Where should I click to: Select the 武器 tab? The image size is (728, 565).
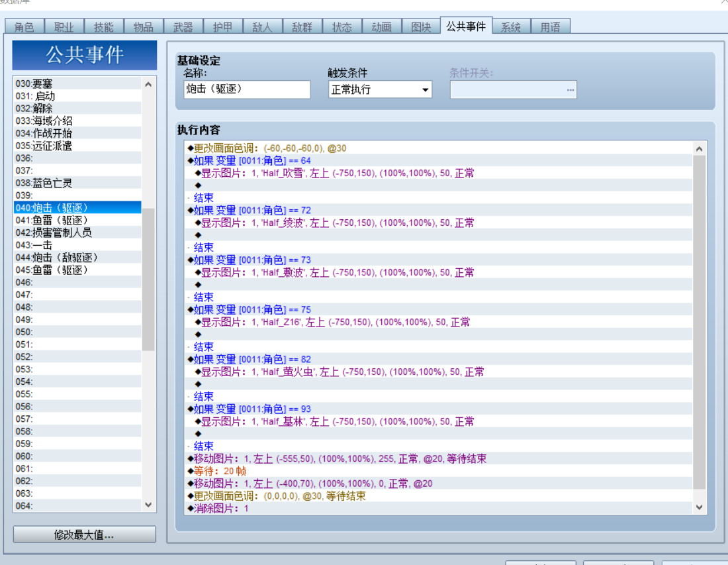[x=183, y=27]
